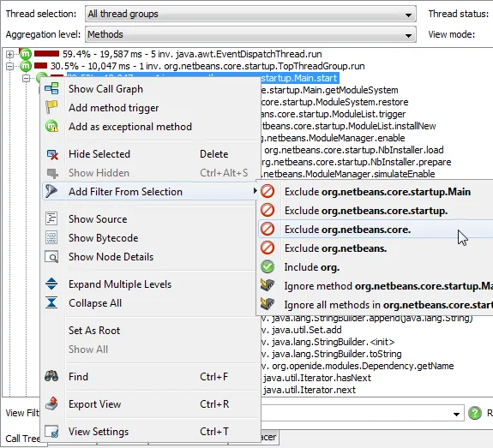
Task: Click the exclude icon beside org.netbeans.
Action: 268,248
